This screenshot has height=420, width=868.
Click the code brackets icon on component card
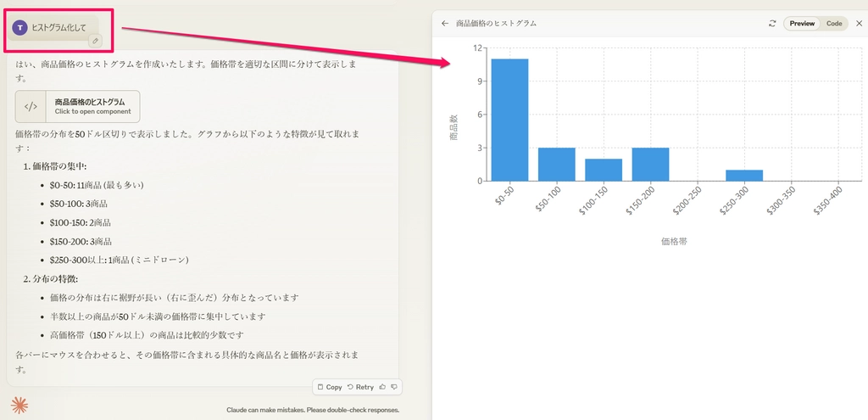click(31, 107)
